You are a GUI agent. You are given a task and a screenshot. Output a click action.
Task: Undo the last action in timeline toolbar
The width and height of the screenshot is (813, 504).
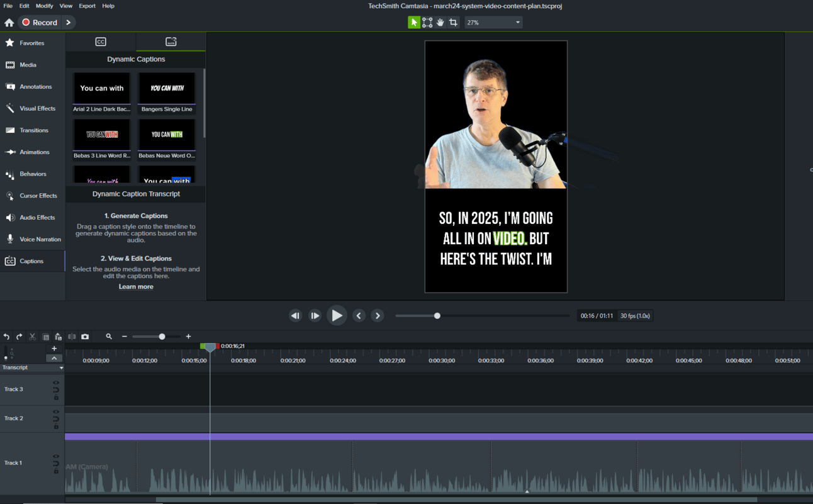point(6,337)
